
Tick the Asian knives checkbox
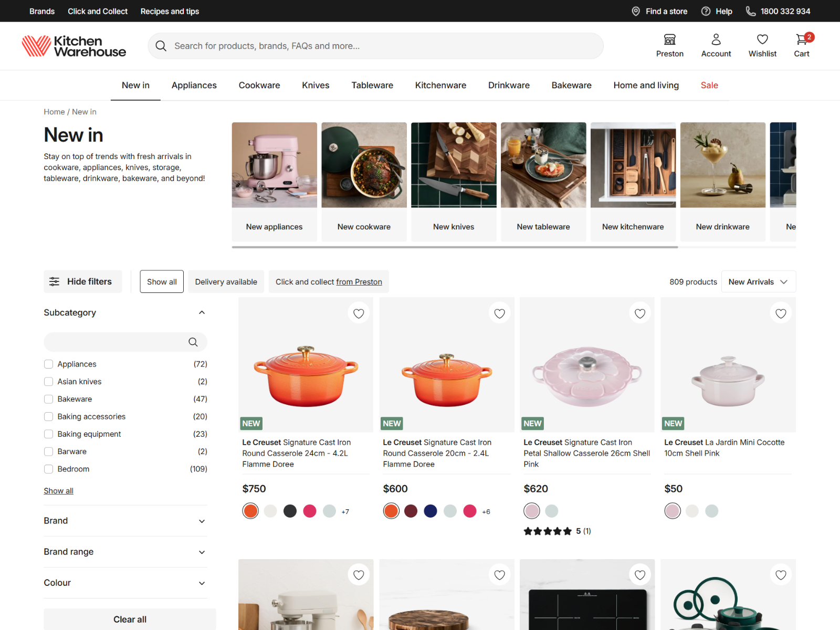coord(49,382)
